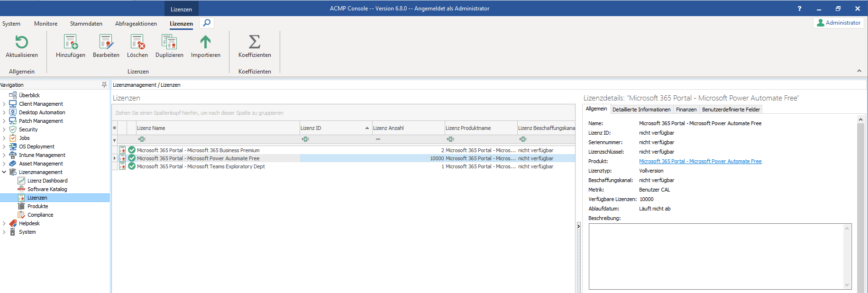Image resolution: width=868 pixels, height=293 pixels.
Task: Open Bearbeiten to edit the license
Action: pos(106,43)
